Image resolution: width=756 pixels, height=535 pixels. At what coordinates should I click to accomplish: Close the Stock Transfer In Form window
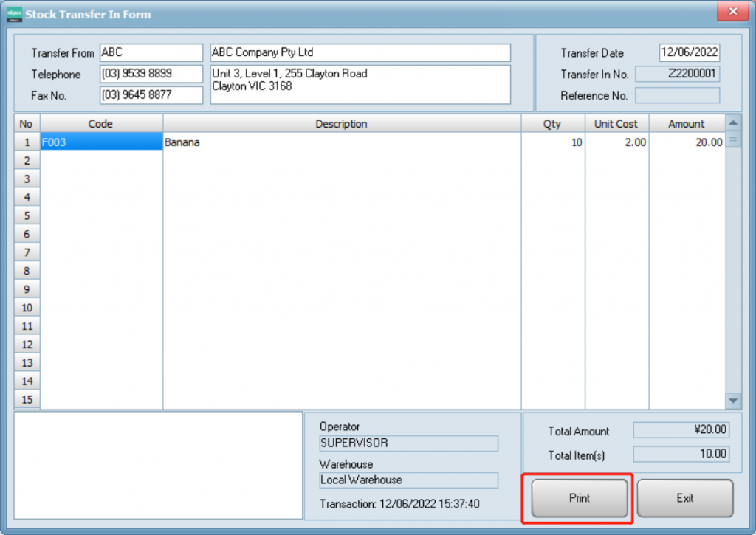click(732, 13)
